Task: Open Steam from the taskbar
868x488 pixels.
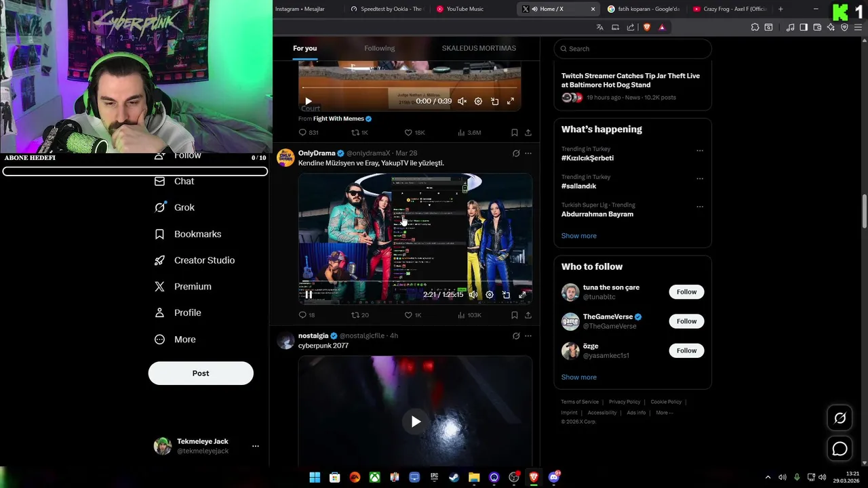Action: point(454,477)
